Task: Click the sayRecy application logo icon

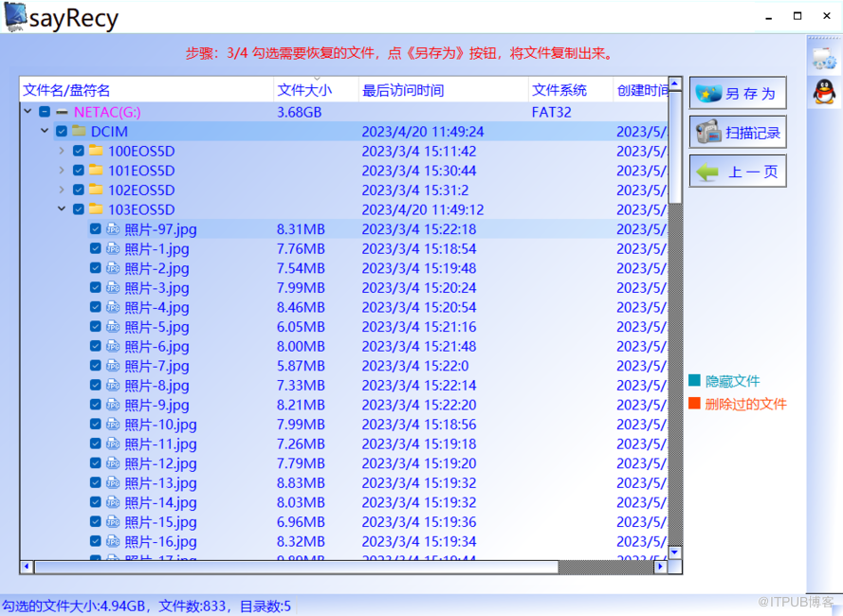Action: pyautogui.click(x=15, y=17)
